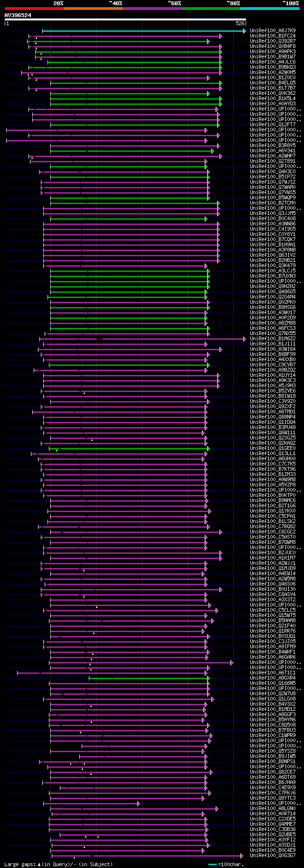Click the UniRef100_B1M6Z2 label
The width and height of the screenshot is (304, 868).
(x=273, y=339)
